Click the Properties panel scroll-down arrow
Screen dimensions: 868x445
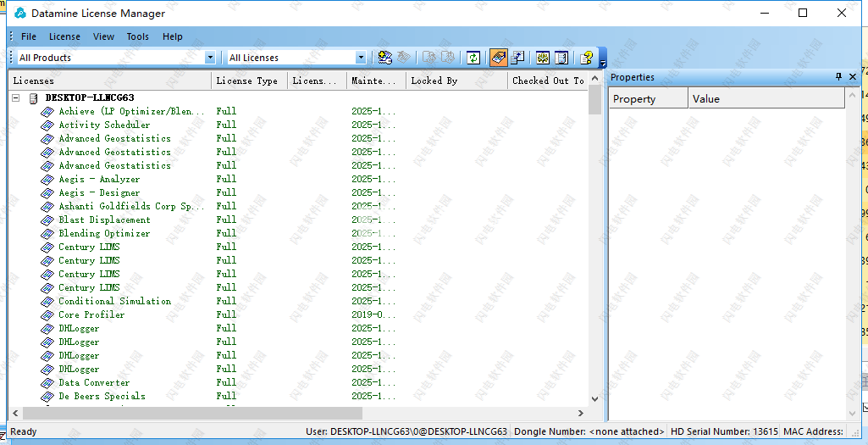[x=853, y=414]
